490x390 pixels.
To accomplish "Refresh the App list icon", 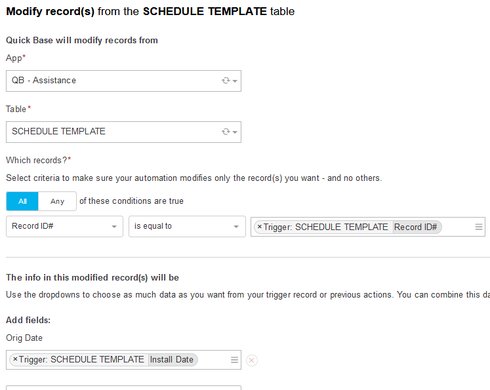I will tap(226, 81).
